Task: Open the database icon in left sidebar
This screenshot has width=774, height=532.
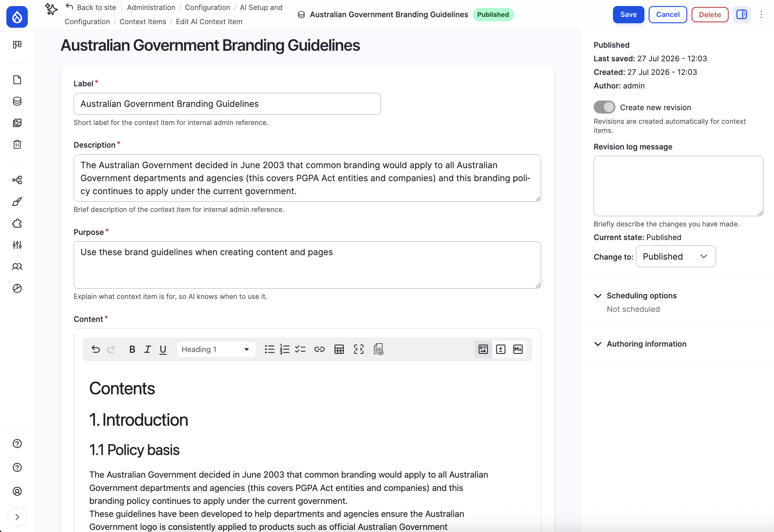Action: pyautogui.click(x=17, y=101)
